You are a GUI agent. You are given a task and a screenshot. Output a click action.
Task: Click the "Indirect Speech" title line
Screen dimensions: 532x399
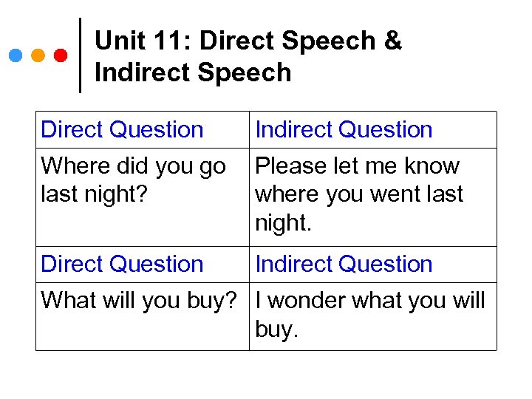[x=193, y=72]
